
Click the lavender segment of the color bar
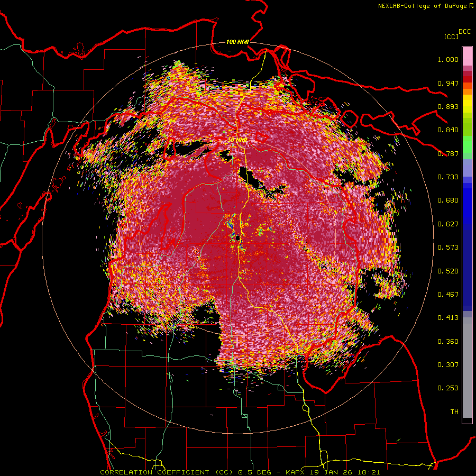click(467, 168)
